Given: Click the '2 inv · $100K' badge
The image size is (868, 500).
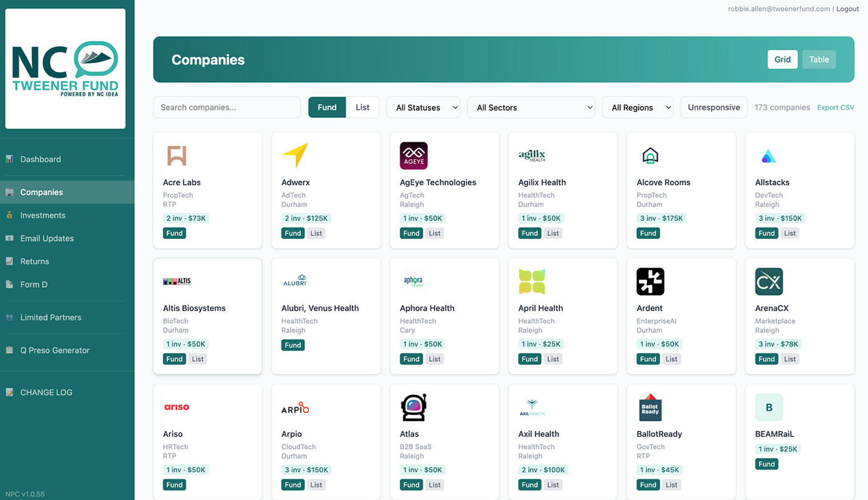Looking at the screenshot, I should [543, 470].
